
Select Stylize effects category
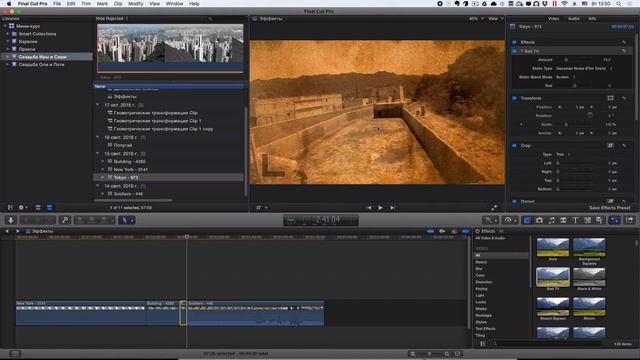(481, 322)
